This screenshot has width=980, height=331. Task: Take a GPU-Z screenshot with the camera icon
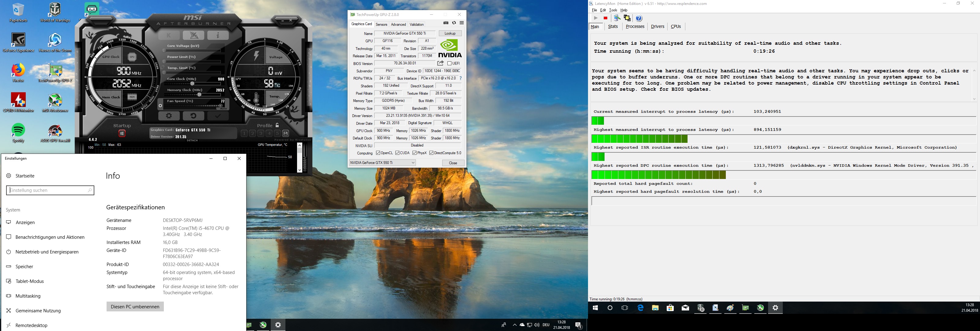coord(446,23)
